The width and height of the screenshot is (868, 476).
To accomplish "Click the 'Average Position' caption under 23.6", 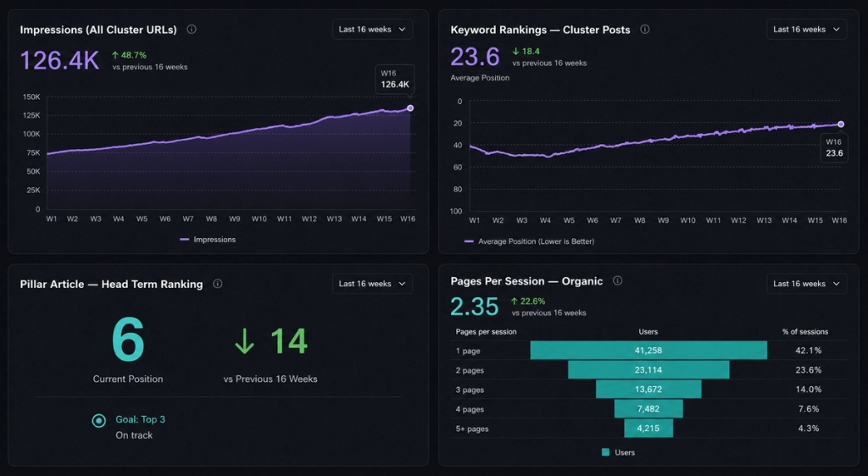I will point(480,78).
